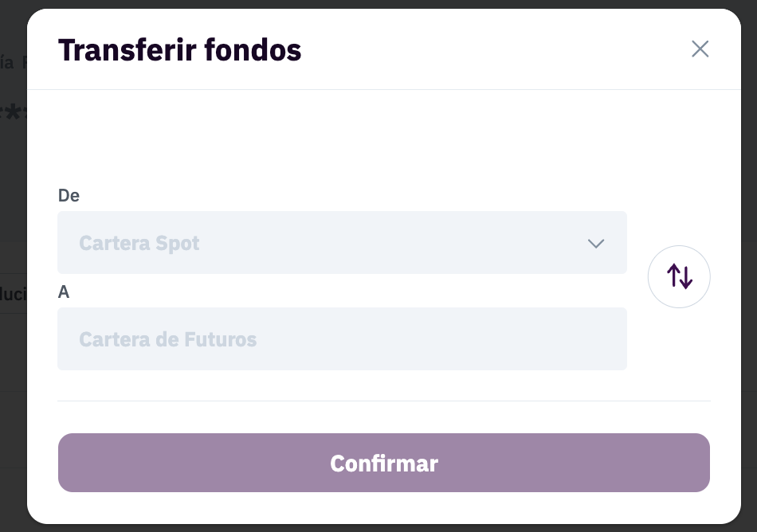Select the Cartera de Futuros destination field
The height and width of the screenshot is (532, 757).
pyautogui.click(x=342, y=339)
